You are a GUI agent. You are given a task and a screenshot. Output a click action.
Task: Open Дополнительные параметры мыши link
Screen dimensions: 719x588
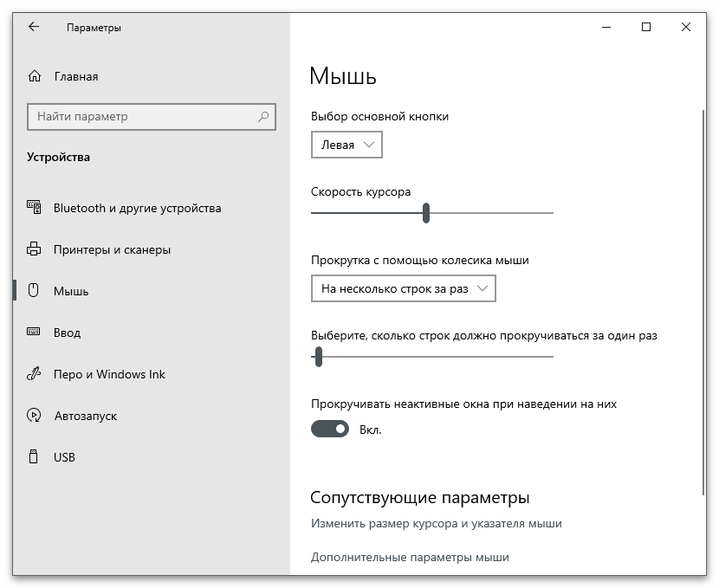pyautogui.click(x=410, y=558)
